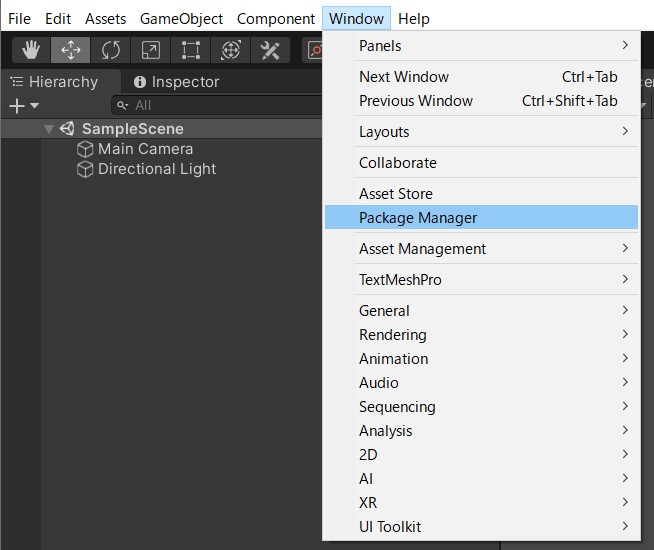Open the custom editor tools button
The height and width of the screenshot is (550, 654).
(x=270, y=50)
